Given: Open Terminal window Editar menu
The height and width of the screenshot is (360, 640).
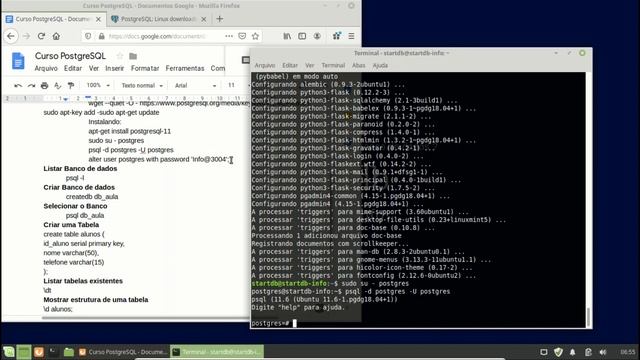Looking at the screenshot, I should [290, 65].
